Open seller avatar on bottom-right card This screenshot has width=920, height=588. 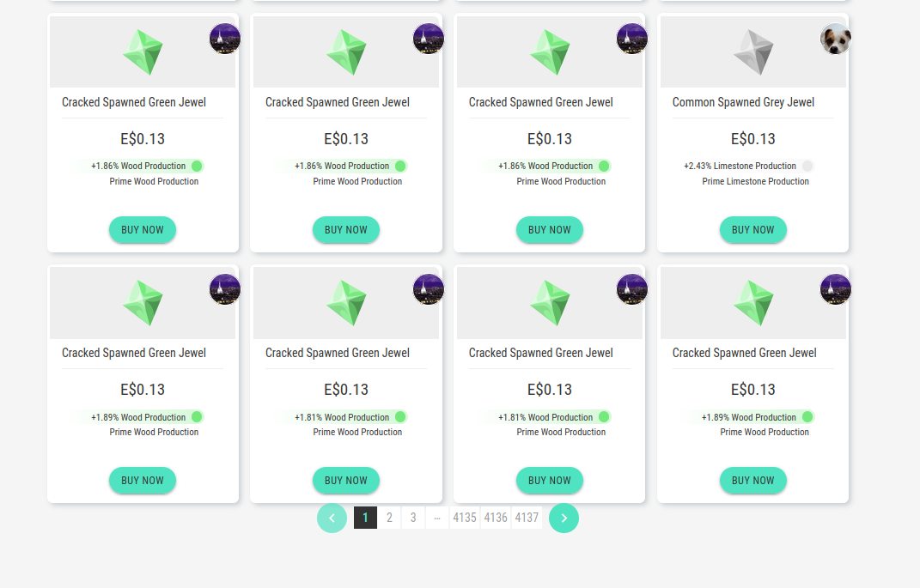(835, 289)
